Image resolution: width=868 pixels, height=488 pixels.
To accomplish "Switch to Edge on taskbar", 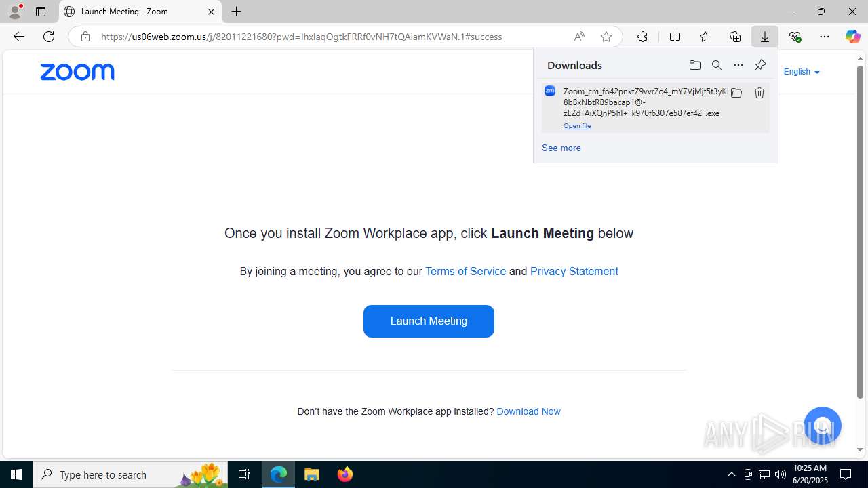I will click(x=279, y=474).
